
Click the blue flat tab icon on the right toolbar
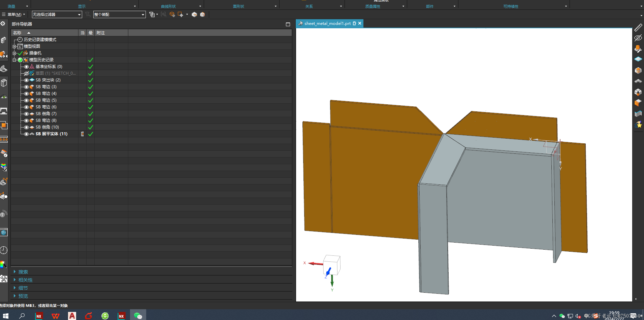638,59
